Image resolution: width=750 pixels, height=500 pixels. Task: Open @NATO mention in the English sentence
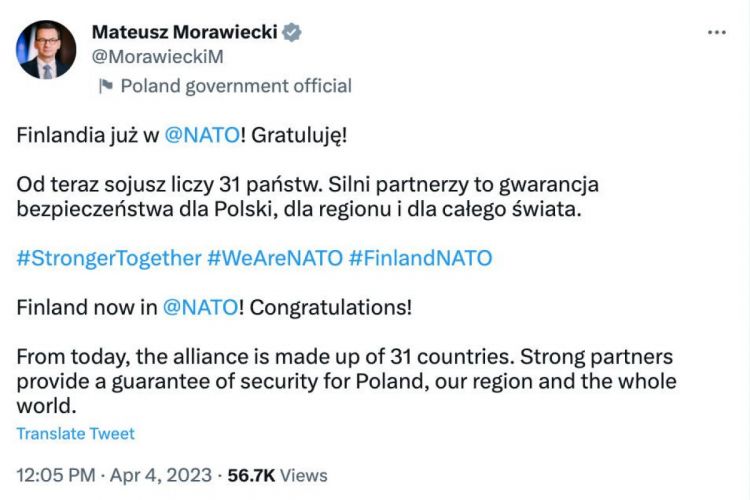point(200,307)
